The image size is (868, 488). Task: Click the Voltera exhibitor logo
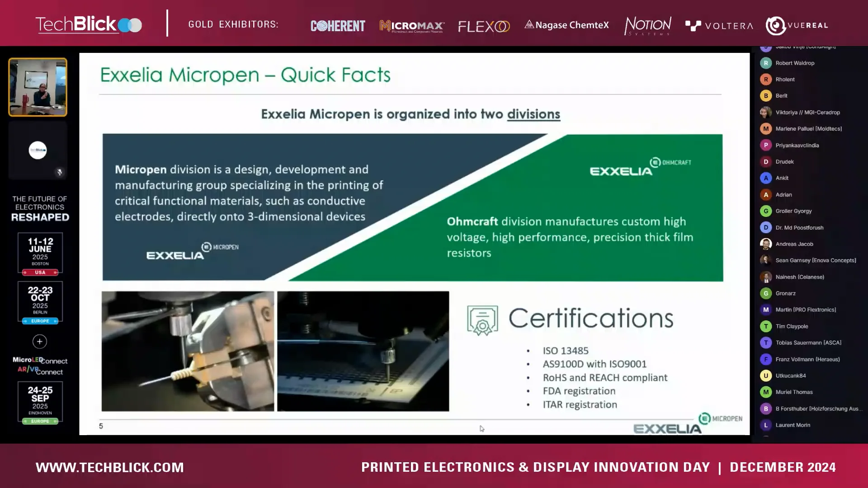pyautogui.click(x=719, y=26)
